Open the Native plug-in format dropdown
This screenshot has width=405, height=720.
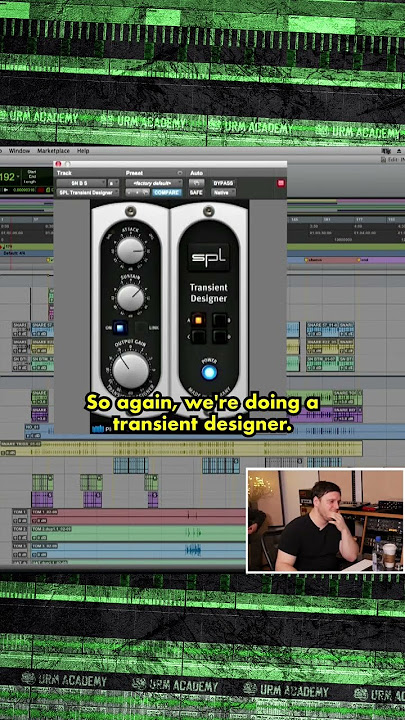224,192
